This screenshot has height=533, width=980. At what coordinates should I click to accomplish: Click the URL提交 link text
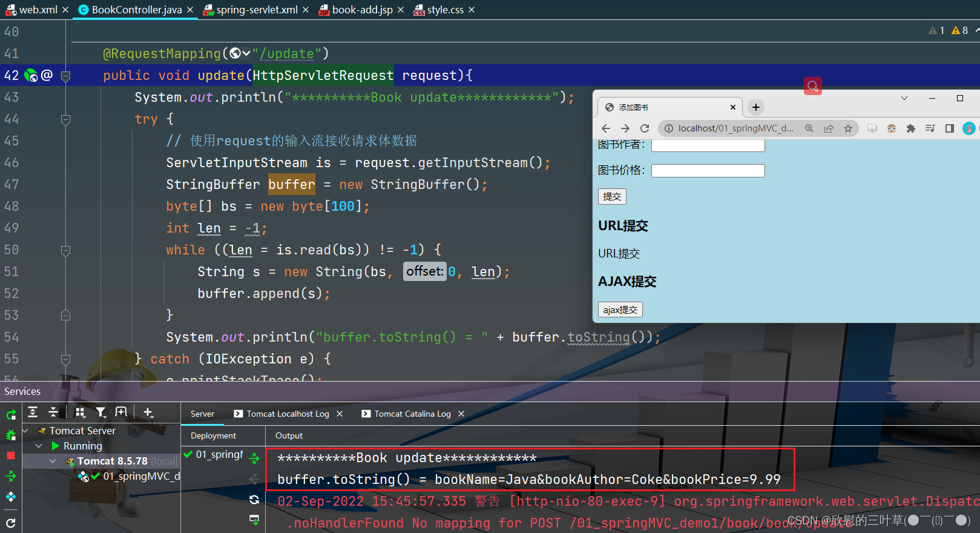point(619,254)
